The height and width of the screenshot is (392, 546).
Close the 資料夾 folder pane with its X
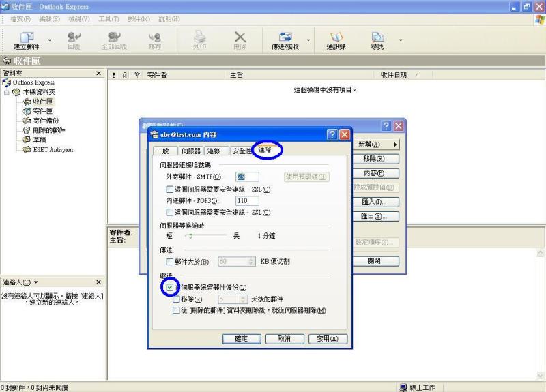click(98, 73)
